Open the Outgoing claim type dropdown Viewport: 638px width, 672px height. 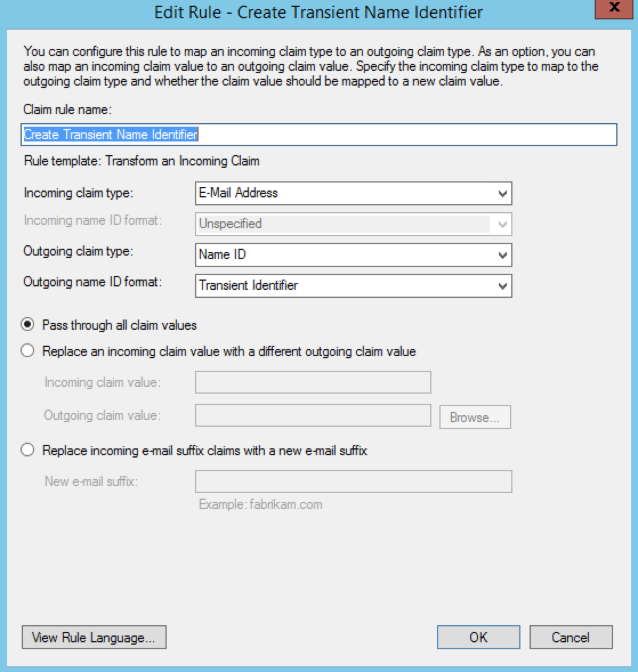click(502, 255)
